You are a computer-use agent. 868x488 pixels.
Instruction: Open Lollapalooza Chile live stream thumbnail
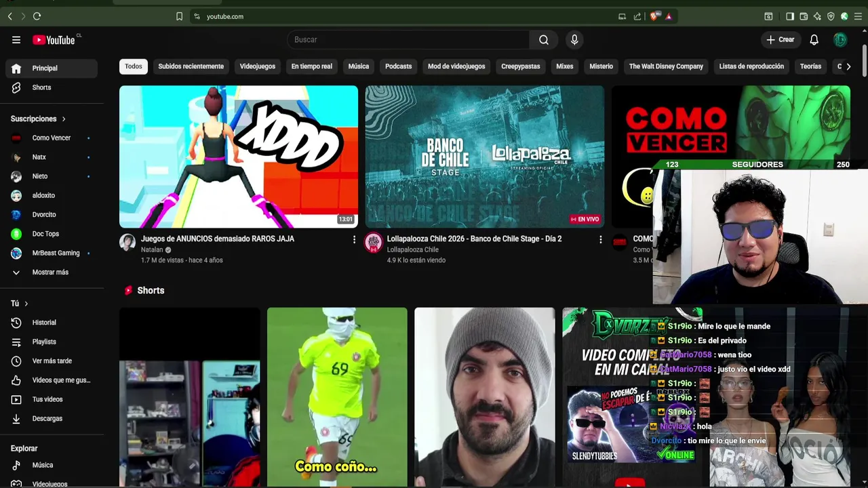click(485, 157)
